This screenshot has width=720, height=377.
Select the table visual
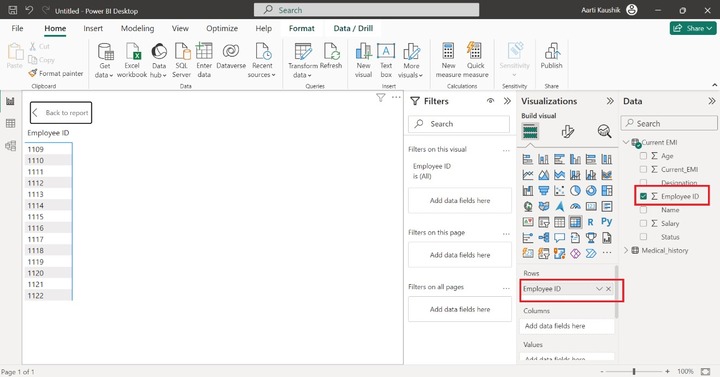click(x=559, y=222)
